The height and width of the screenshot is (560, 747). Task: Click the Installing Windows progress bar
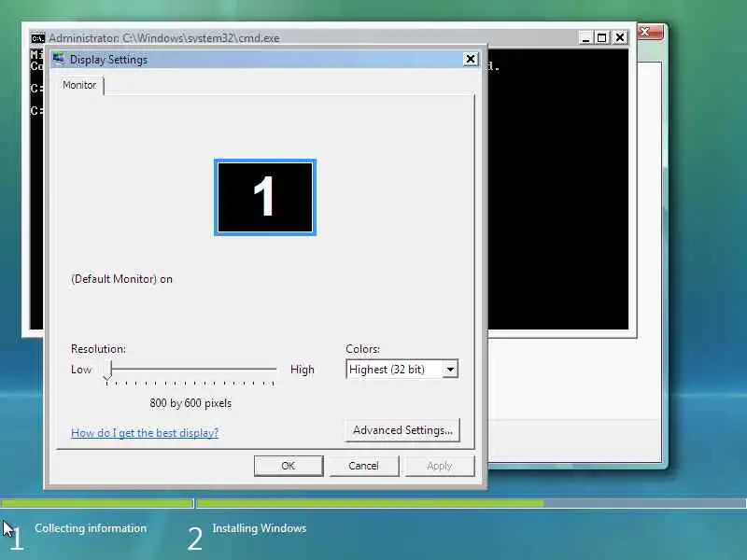point(472,503)
